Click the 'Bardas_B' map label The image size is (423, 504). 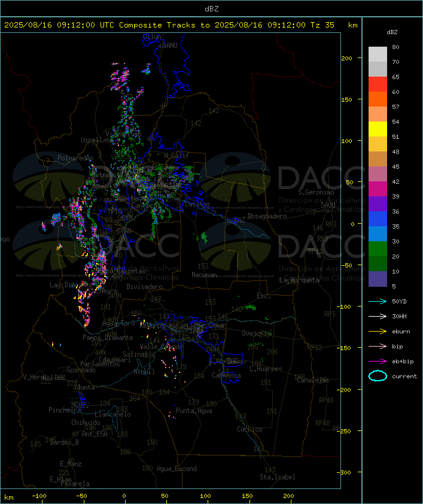[x=65, y=442]
